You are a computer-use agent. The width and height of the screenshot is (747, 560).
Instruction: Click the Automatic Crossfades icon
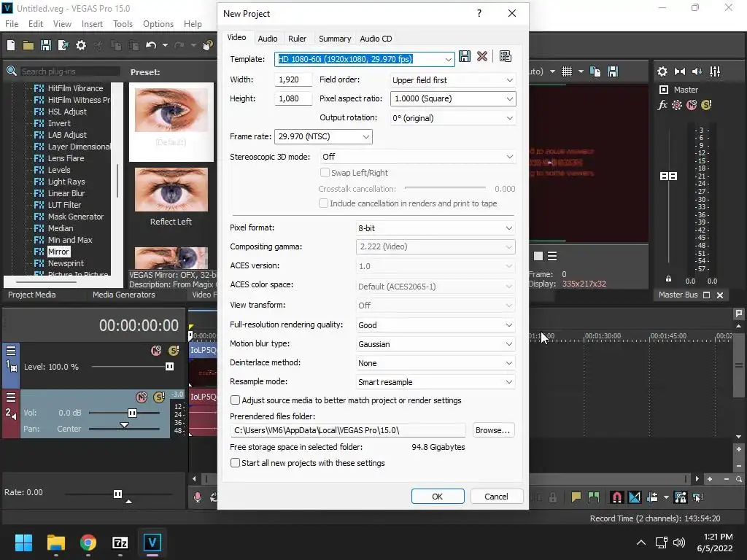(x=635, y=497)
